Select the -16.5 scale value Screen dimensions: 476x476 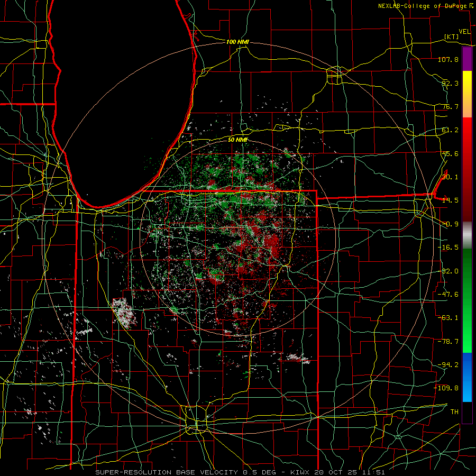coord(448,248)
